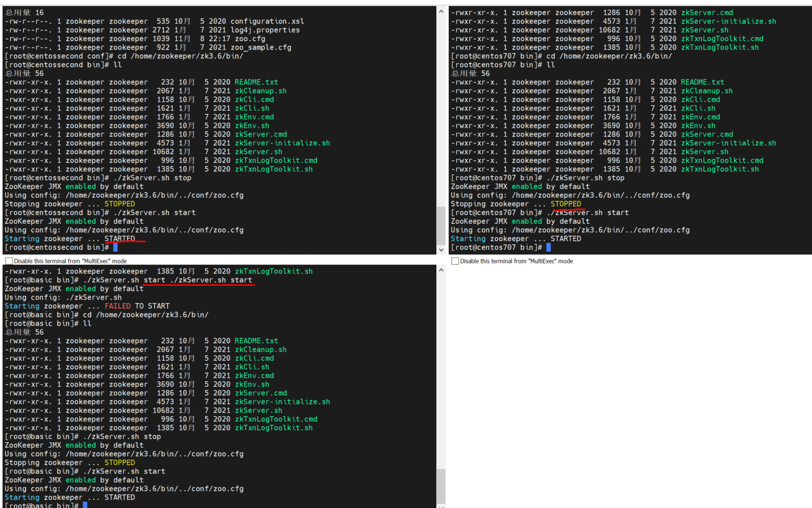Click zkCleanup.sh in centos707 terminal listing

click(707, 91)
